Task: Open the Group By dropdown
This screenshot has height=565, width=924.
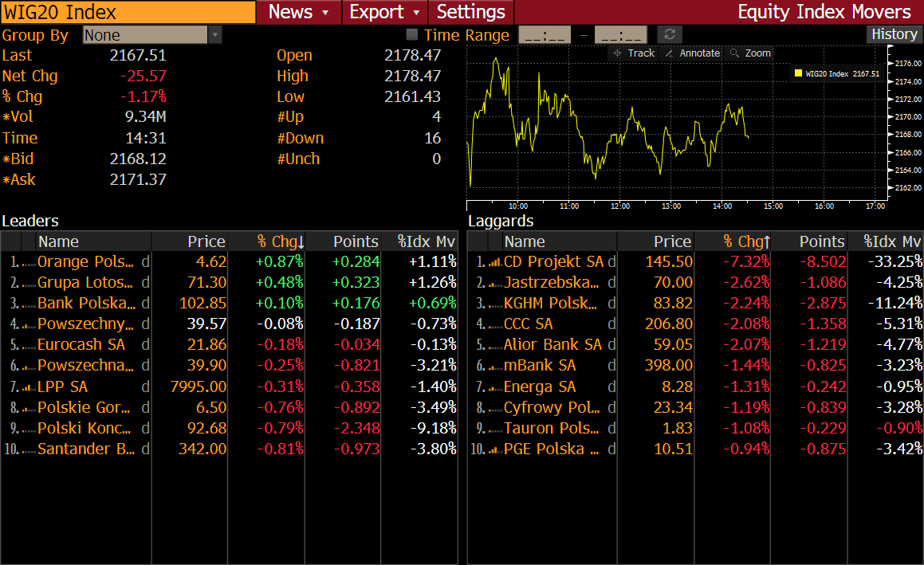Action: pyautogui.click(x=214, y=35)
